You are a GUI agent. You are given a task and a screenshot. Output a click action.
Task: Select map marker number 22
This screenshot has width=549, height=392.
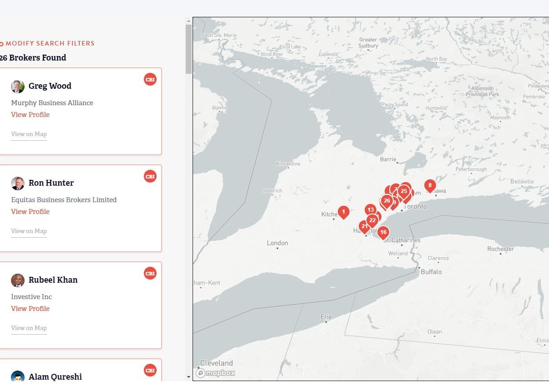tap(372, 220)
